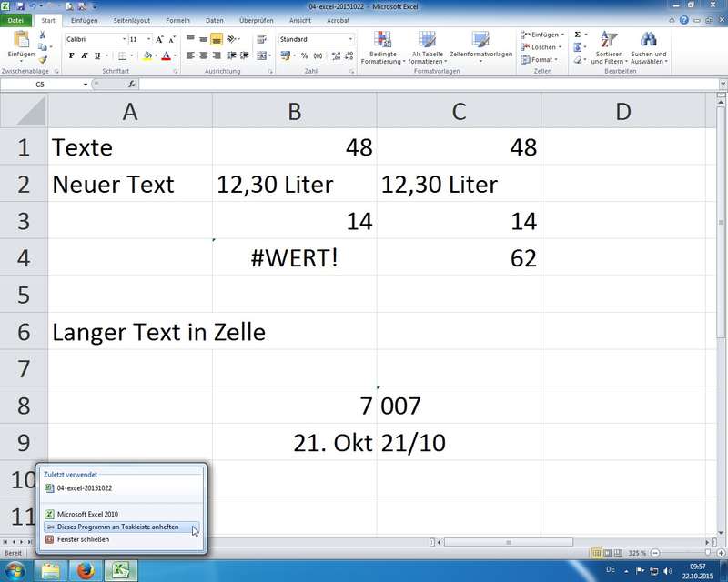
Task: Click the Excel help question mark icon
Action: coord(684,20)
